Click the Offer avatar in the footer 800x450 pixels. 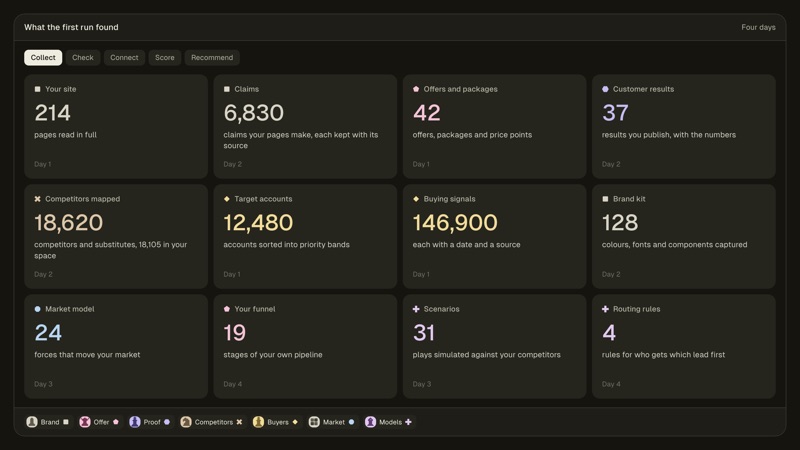pyautogui.click(x=85, y=422)
